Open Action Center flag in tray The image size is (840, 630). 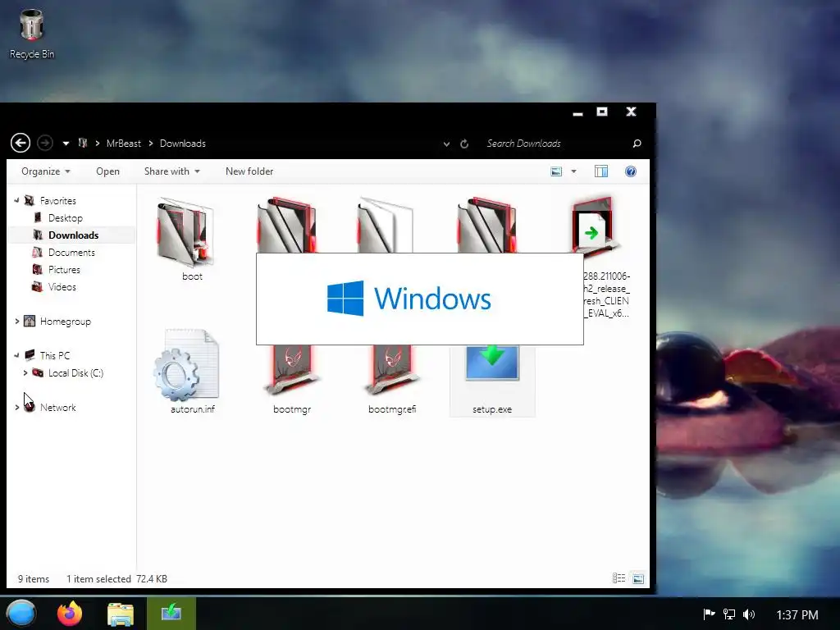point(709,614)
